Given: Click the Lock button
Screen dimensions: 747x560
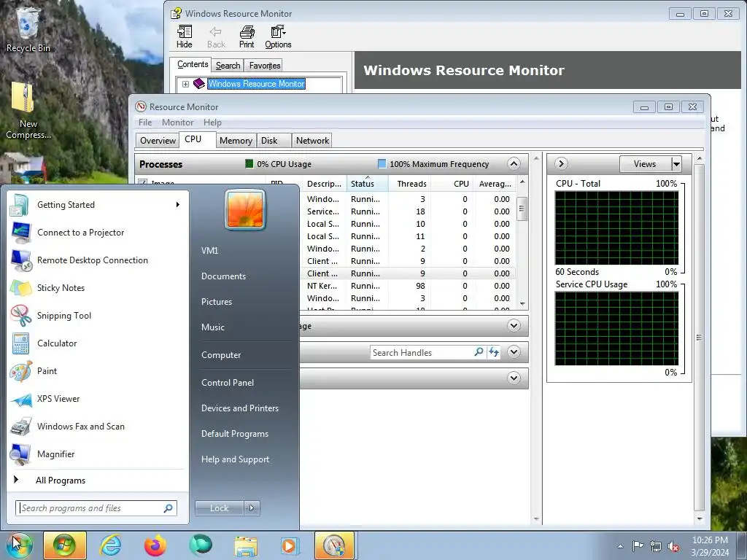Looking at the screenshot, I should (219, 508).
